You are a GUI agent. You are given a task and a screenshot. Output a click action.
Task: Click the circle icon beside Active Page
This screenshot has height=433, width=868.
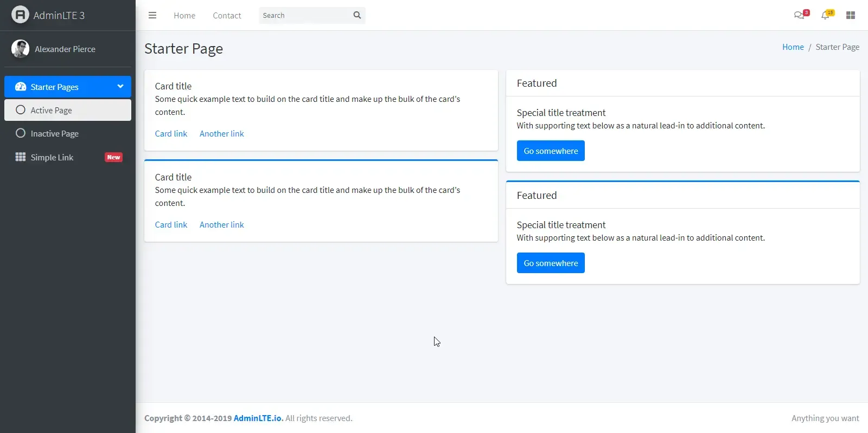click(21, 110)
